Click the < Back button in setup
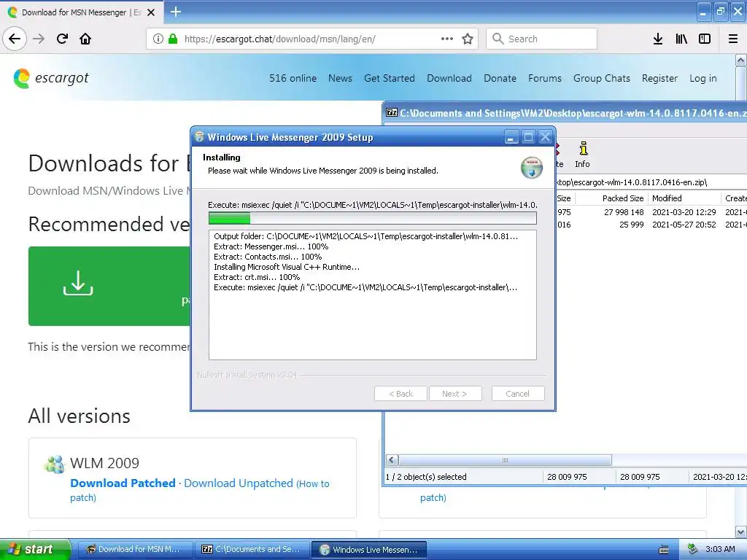747x560 pixels. 400,393
